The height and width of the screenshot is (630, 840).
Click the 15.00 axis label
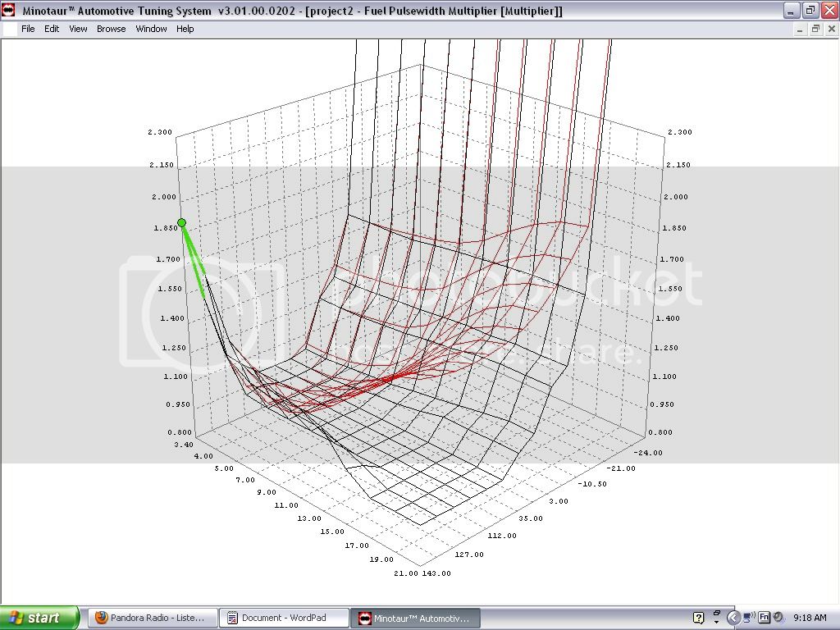(x=333, y=532)
